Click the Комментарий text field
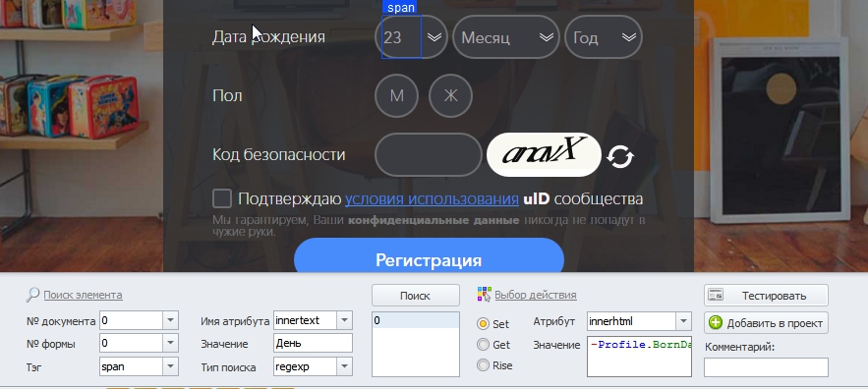868x389 pixels. click(x=766, y=366)
